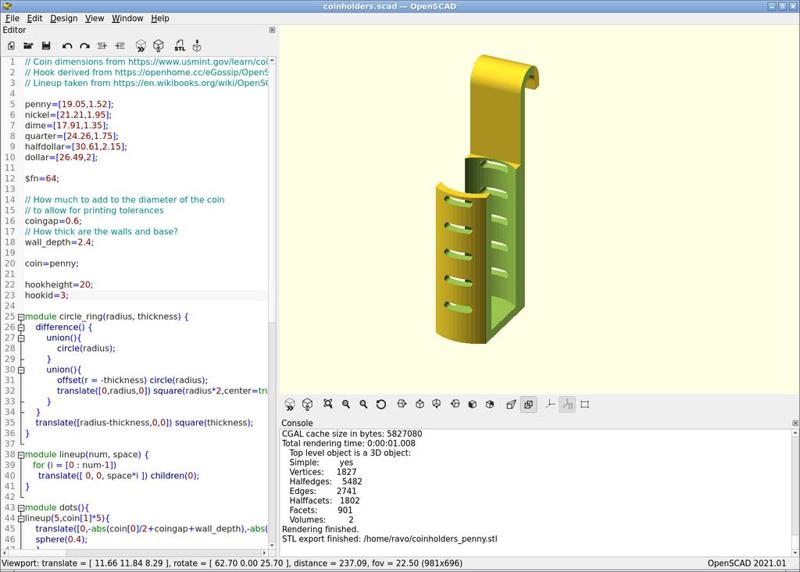Select the Front view cube icon
Image resolution: width=800 pixels, height=572 pixels.
(x=472, y=404)
